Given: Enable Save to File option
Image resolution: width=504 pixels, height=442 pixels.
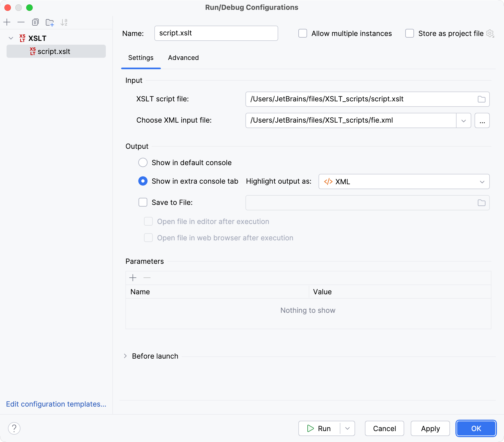Looking at the screenshot, I should 143,202.
